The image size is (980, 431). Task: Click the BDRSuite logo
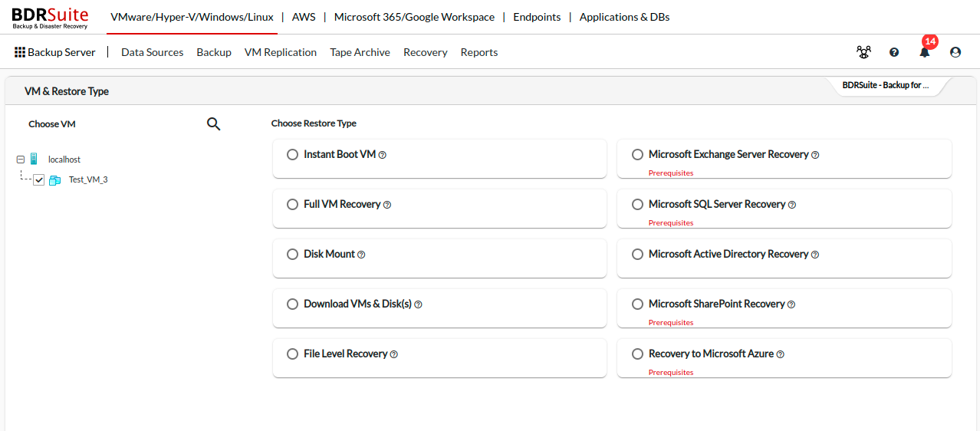click(x=50, y=18)
